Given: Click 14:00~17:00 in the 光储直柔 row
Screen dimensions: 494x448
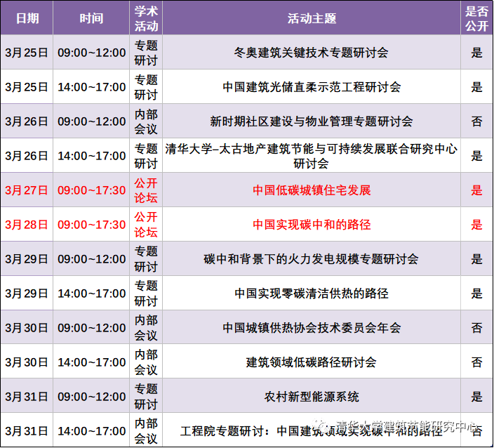Looking at the screenshot, I should click(x=91, y=86).
